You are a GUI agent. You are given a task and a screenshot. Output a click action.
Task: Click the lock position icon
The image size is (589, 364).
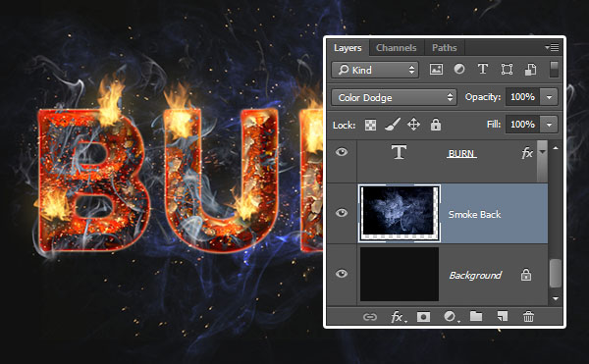[x=413, y=125]
